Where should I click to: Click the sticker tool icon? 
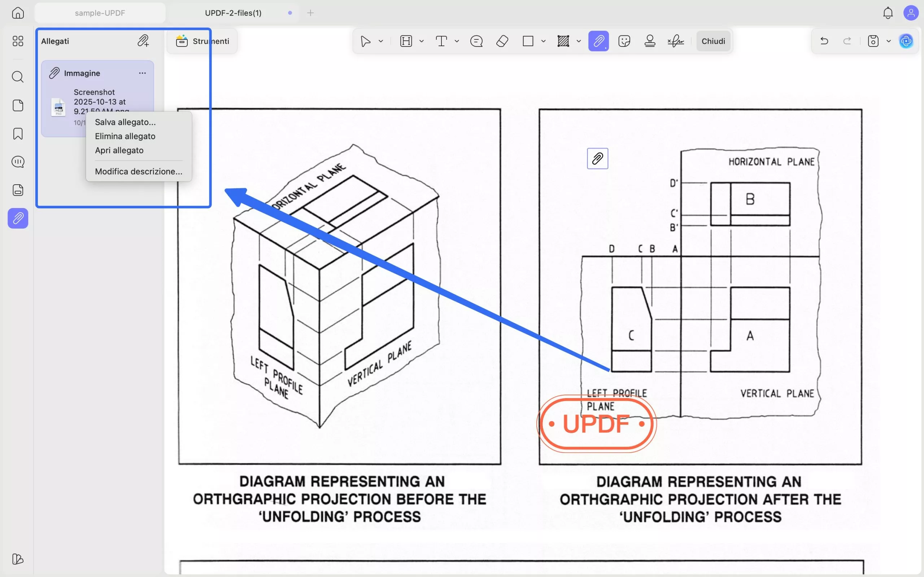[x=624, y=41]
